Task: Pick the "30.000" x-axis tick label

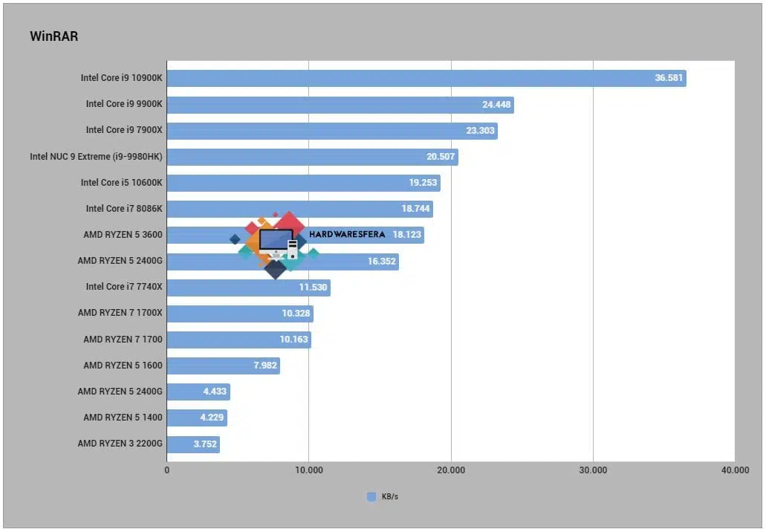Action: tap(593, 470)
